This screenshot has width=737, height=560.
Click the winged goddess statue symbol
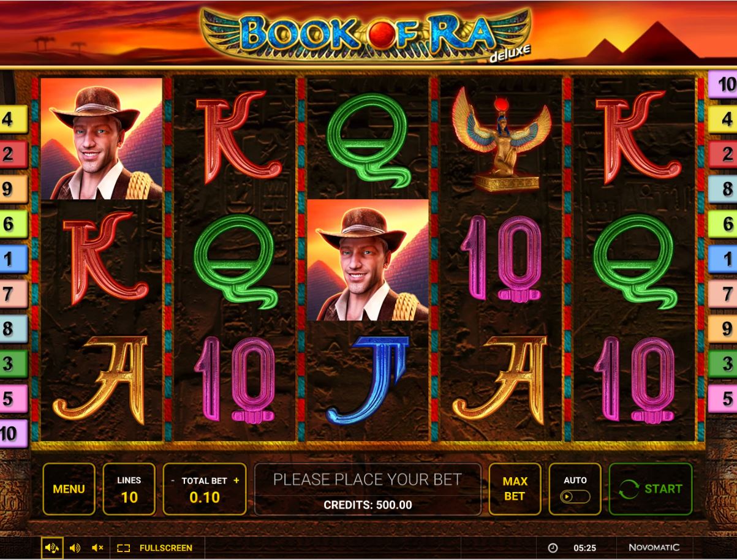(501, 140)
